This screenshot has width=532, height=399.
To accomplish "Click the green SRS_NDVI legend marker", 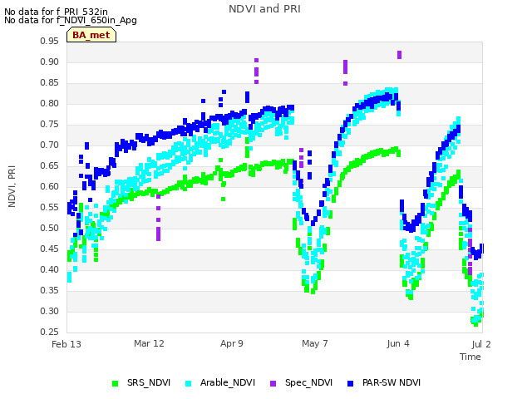I will click(115, 383).
